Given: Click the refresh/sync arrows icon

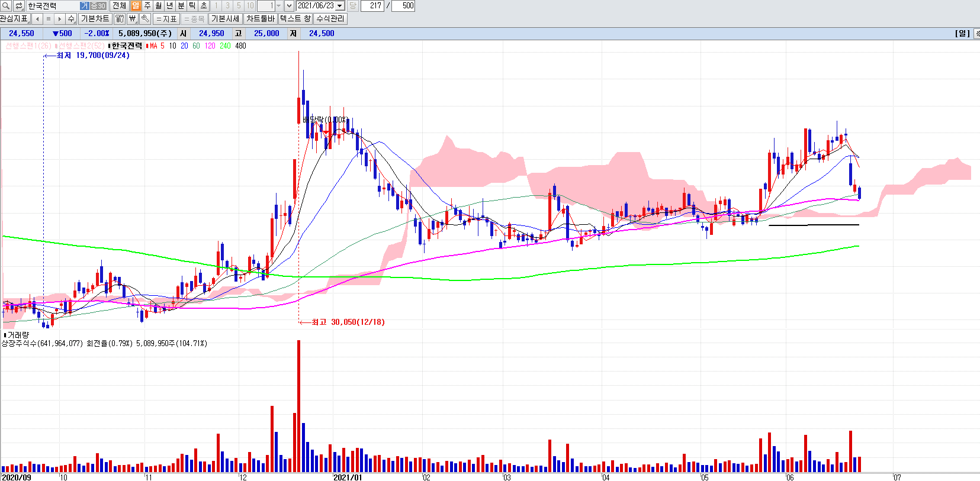Looking at the screenshot, I should click(x=18, y=6).
